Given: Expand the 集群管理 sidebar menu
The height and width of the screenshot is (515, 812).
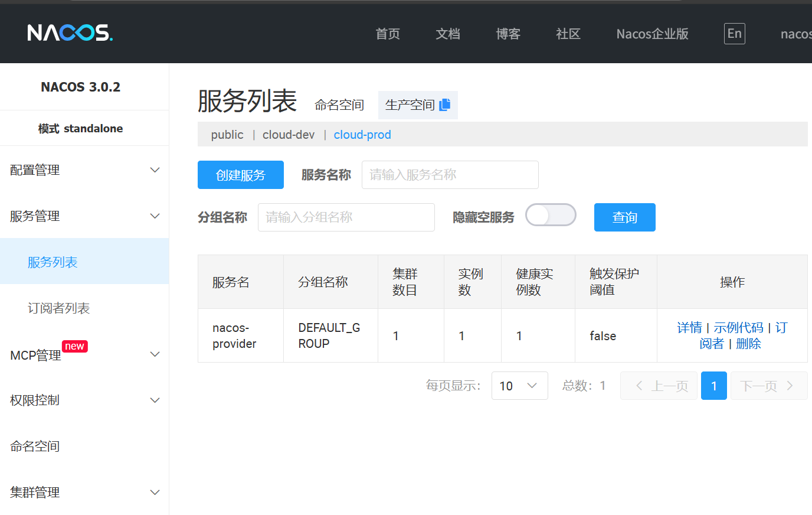Looking at the screenshot, I should (84, 493).
